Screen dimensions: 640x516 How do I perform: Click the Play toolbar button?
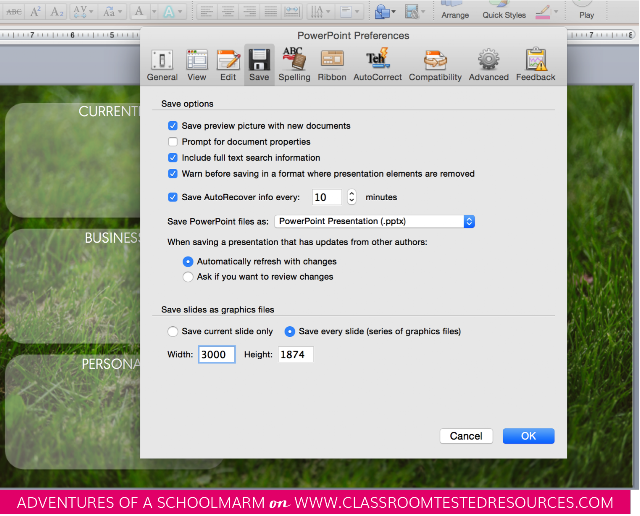[587, 11]
